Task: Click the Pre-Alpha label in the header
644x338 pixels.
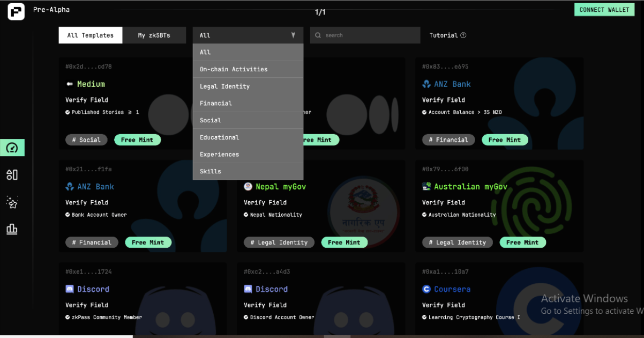Action: [51, 10]
